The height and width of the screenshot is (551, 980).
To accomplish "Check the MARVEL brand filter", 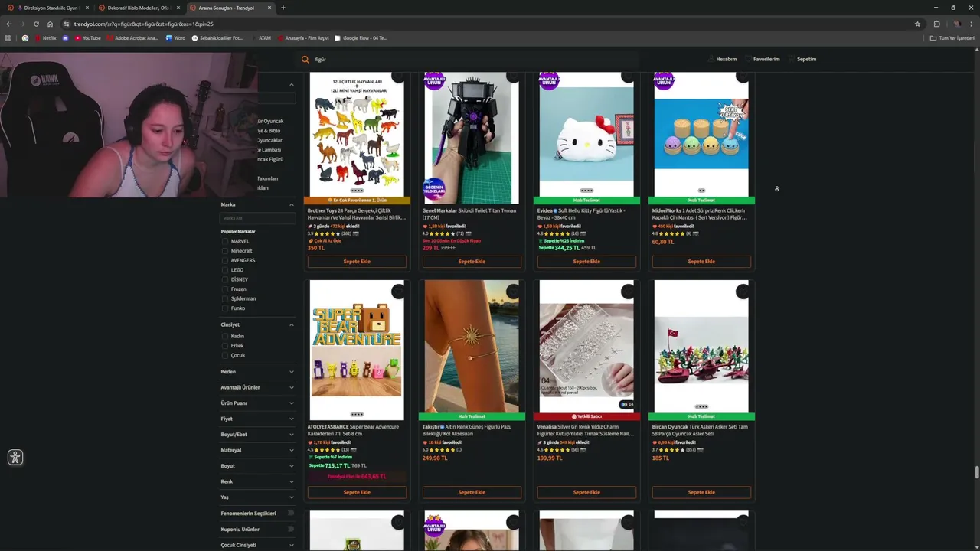I will coord(225,241).
